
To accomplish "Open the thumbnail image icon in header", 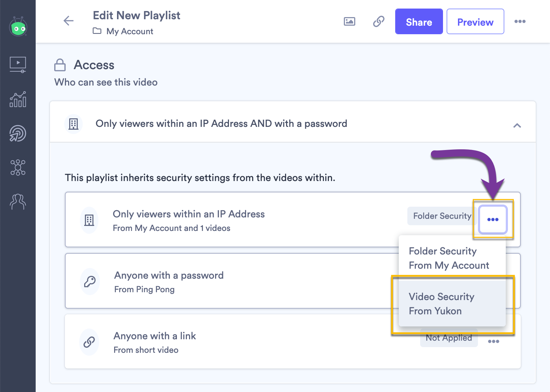I will 349,21.
